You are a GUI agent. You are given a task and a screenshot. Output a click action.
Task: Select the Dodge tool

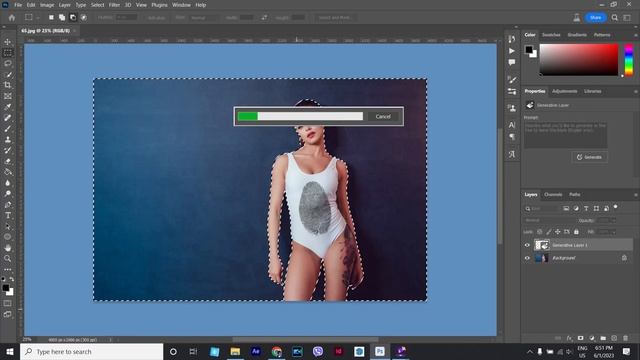tap(8, 193)
